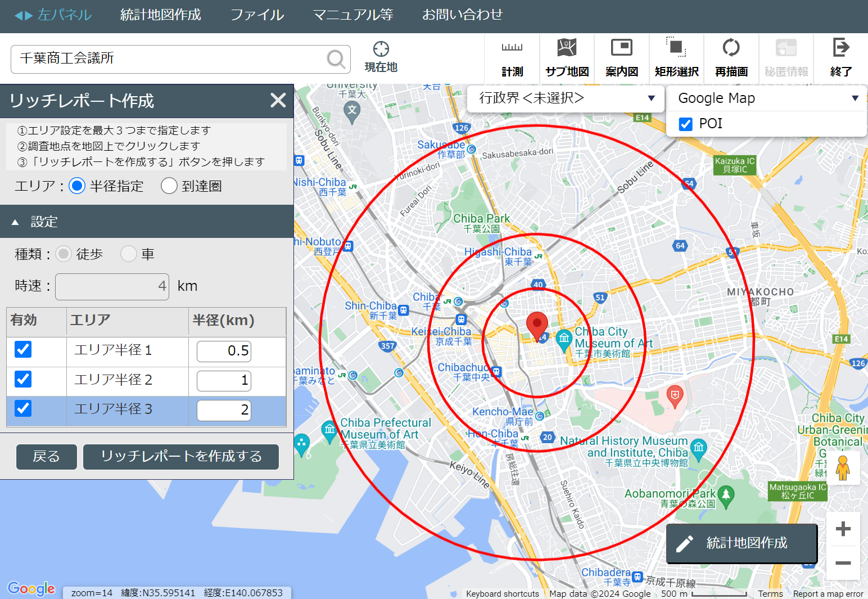Edit エリア半径１ radius value 0.5
The image size is (868, 599).
[224, 351]
